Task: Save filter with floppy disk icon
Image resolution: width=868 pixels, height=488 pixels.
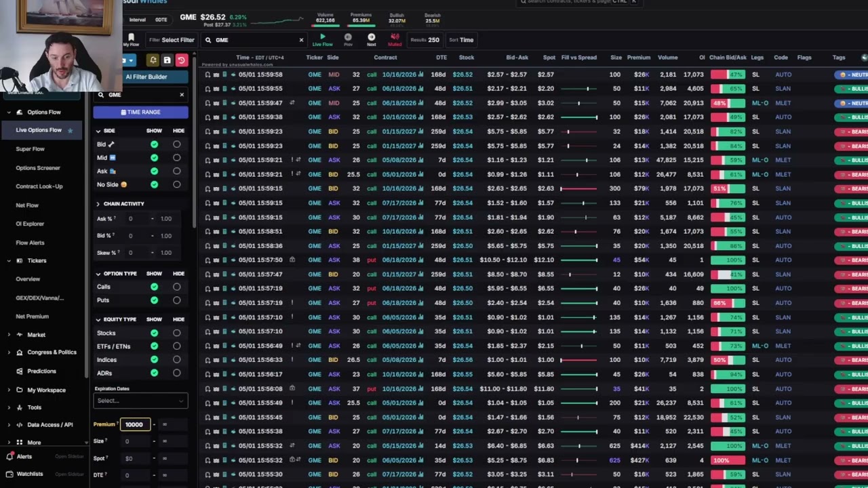Action: [167, 60]
